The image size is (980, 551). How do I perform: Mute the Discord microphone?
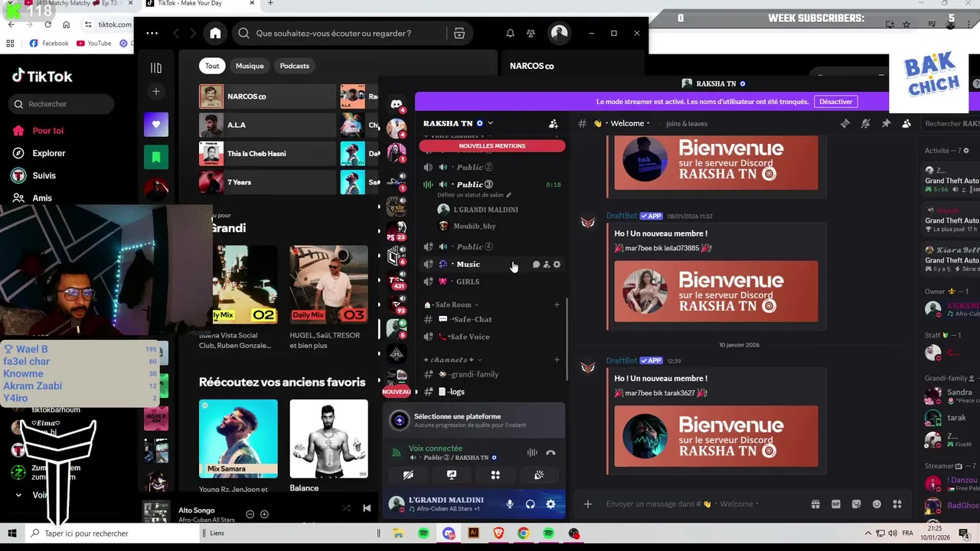(510, 504)
